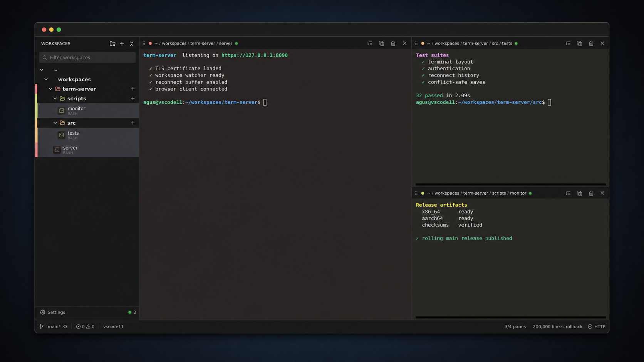Reveal server pane in tree
644x362 pixels.
tap(370, 43)
